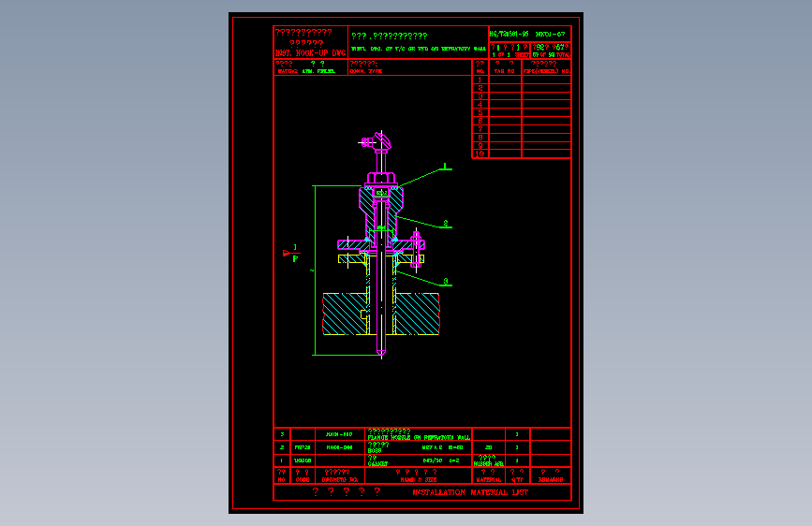The image size is (812, 526).
Task: Click leader callout number 3
Action: (x=446, y=282)
